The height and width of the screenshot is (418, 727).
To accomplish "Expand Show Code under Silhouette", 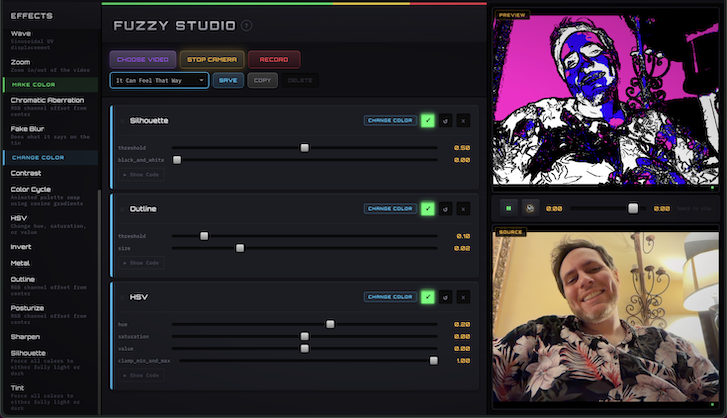I will [x=141, y=174].
